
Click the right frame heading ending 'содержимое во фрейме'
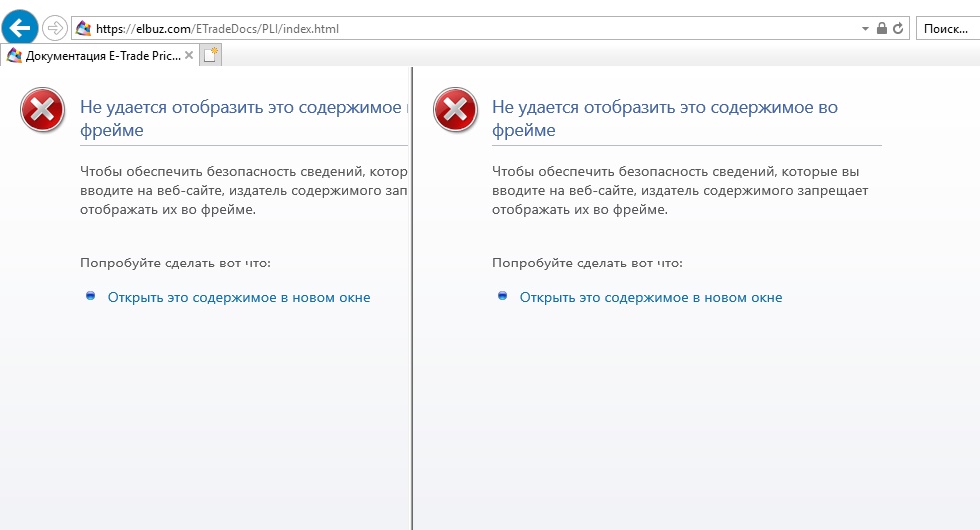pos(665,118)
